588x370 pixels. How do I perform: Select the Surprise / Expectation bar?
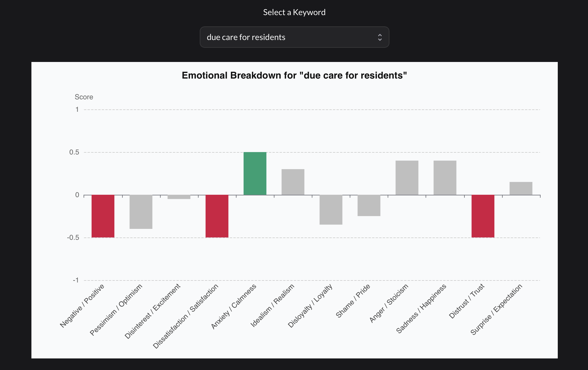[x=521, y=189]
